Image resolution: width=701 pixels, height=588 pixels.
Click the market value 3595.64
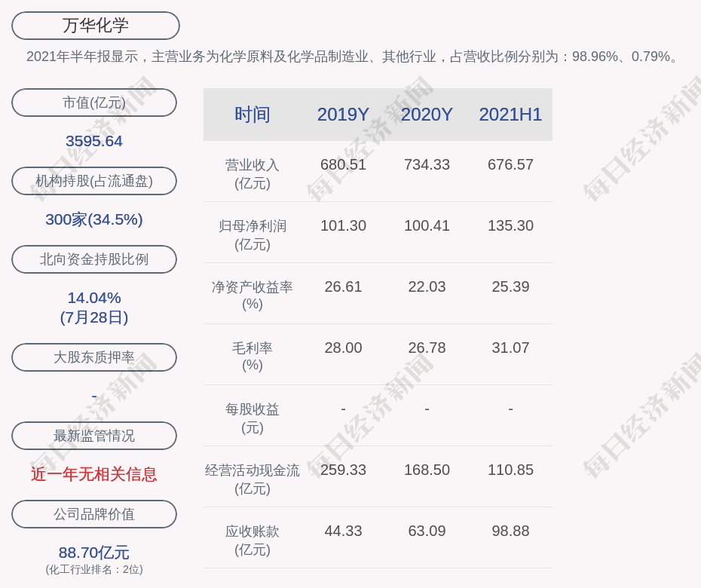coord(94,141)
